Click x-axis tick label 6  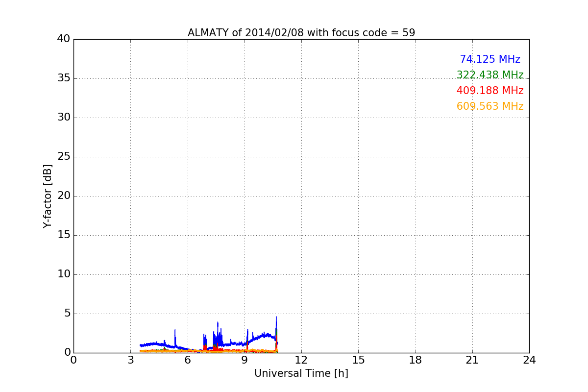coord(188,360)
